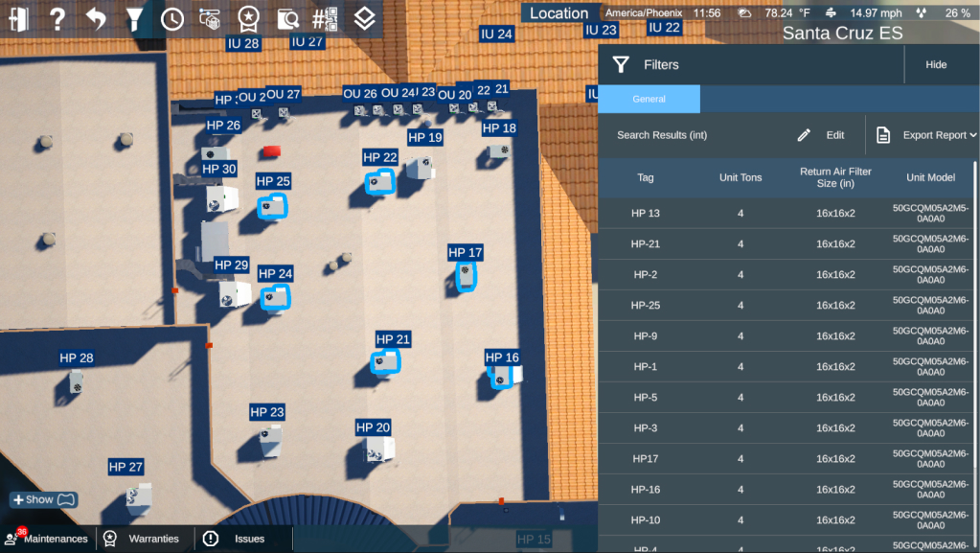Open the layers stack icon
The width and height of the screenshot is (980, 553).
coord(364,18)
